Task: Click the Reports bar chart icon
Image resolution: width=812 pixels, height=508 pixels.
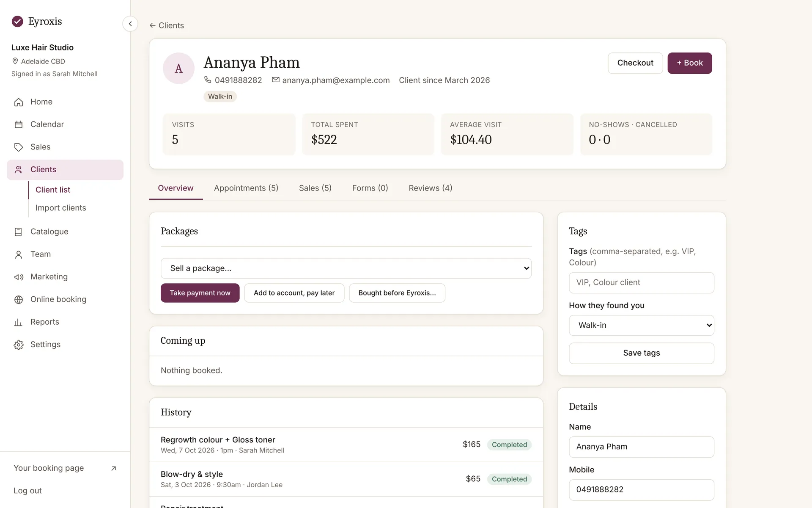Action: 19,322
